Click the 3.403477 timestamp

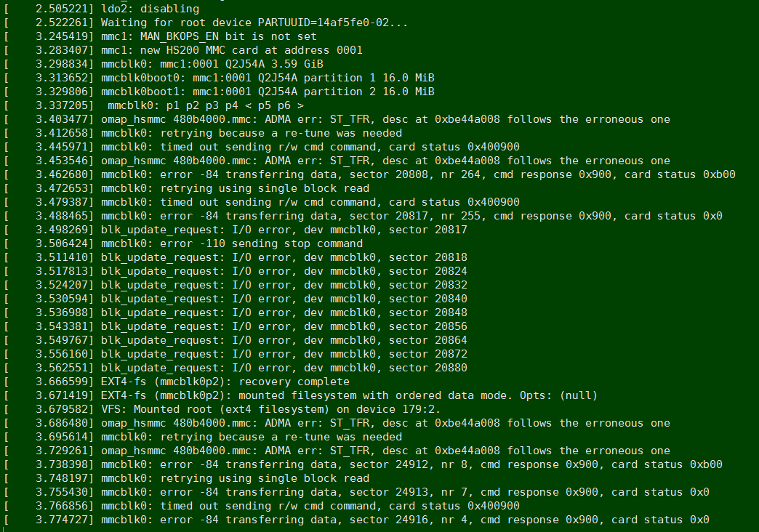point(64,119)
